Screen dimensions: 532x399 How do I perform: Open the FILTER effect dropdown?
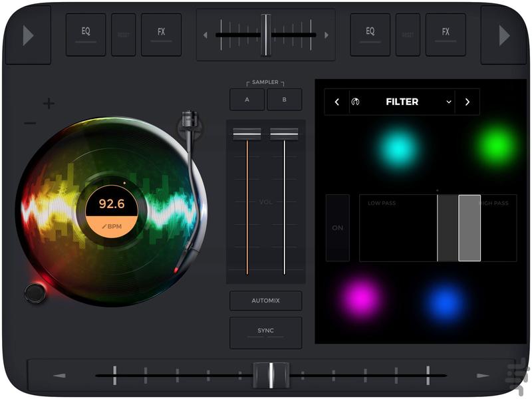point(449,102)
